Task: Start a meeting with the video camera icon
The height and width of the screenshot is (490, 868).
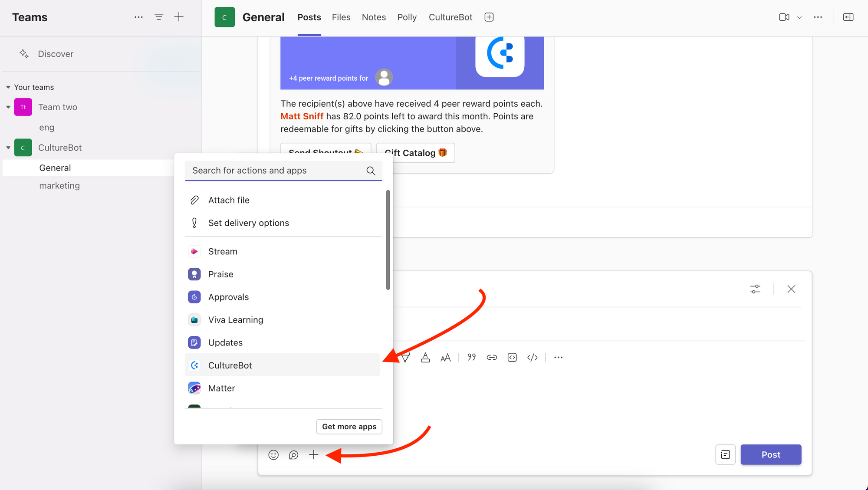Action: click(784, 17)
